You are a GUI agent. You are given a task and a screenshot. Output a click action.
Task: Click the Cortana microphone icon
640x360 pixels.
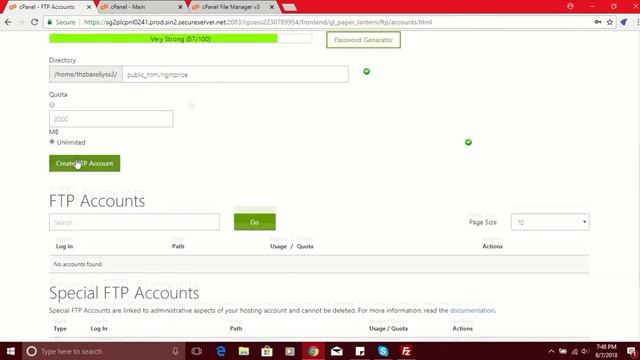pyautogui.click(x=175, y=351)
